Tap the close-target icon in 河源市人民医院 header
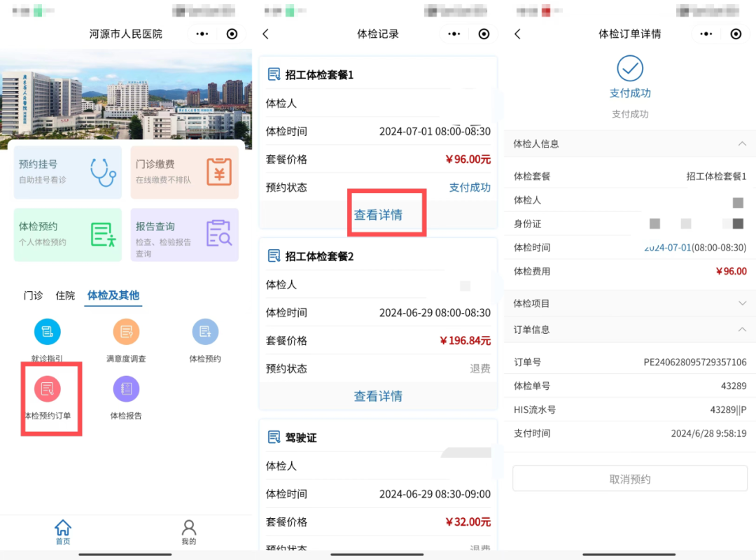 pos(232,34)
